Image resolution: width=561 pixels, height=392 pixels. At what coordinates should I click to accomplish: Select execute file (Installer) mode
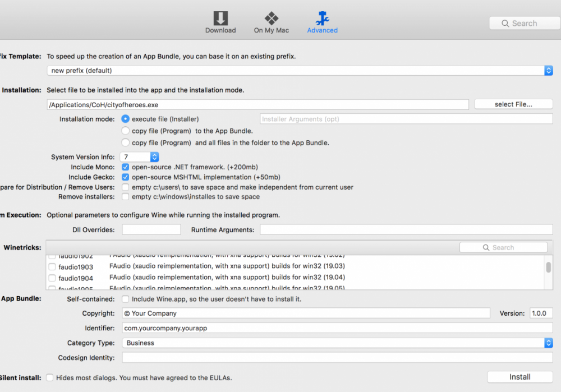coord(126,119)
